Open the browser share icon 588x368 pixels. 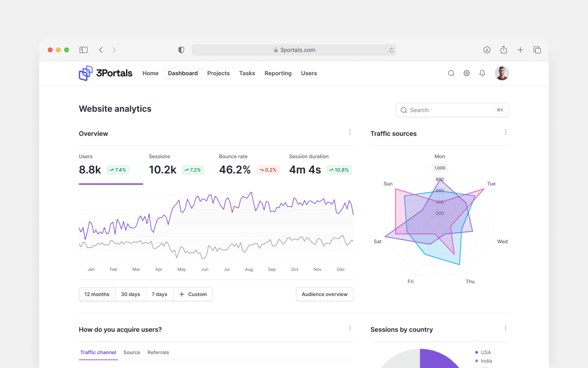click(x=503, y=49)
